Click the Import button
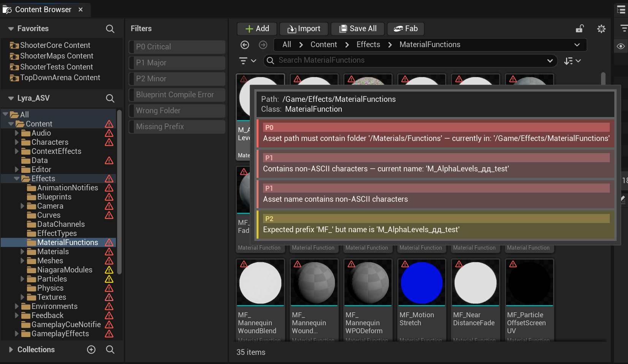 [x=304, y=29]
